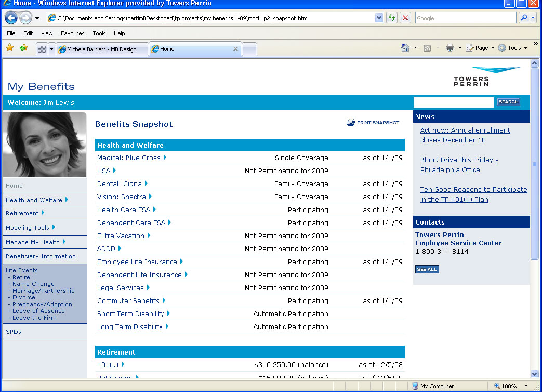Open Home button dropdown arrow
Screen dimensions: 542x392
click(415, 48)
